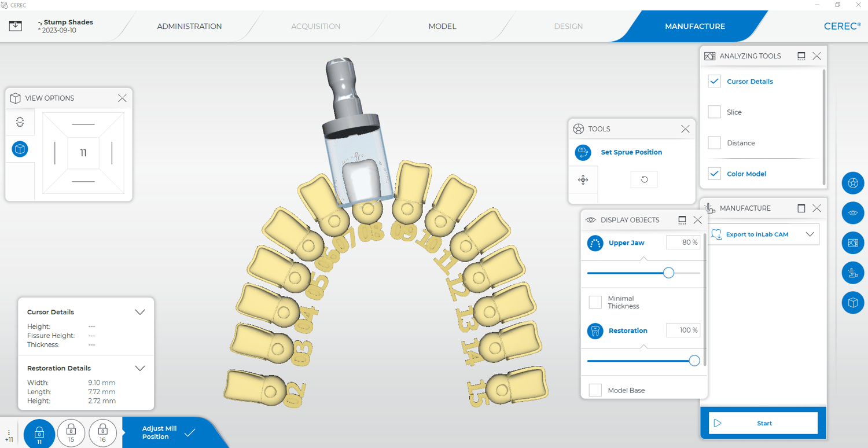Select restoration tooth 11 lock icon
Screen dimensions: 868x448
(x=39, y=434)
